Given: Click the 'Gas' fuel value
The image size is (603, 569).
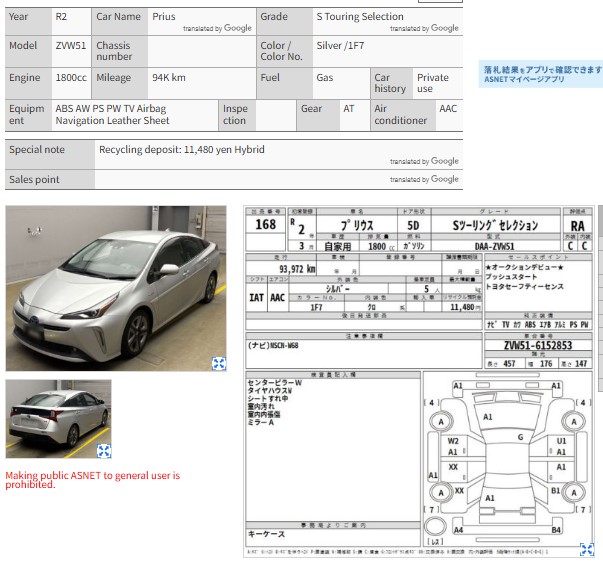Looking at the screenshot, I should pos(325,78).
